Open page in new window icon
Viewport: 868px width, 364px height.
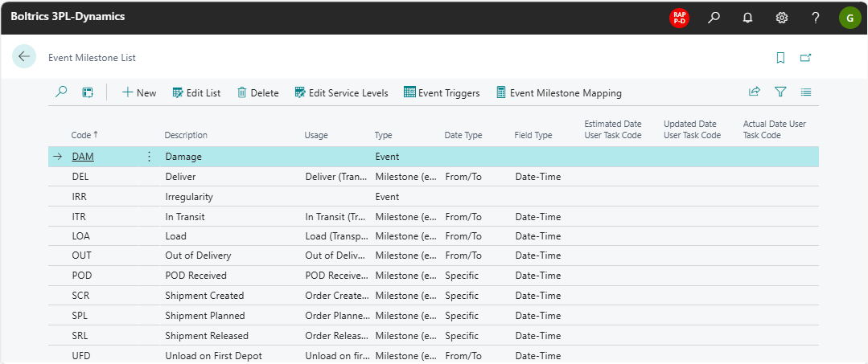805,58
